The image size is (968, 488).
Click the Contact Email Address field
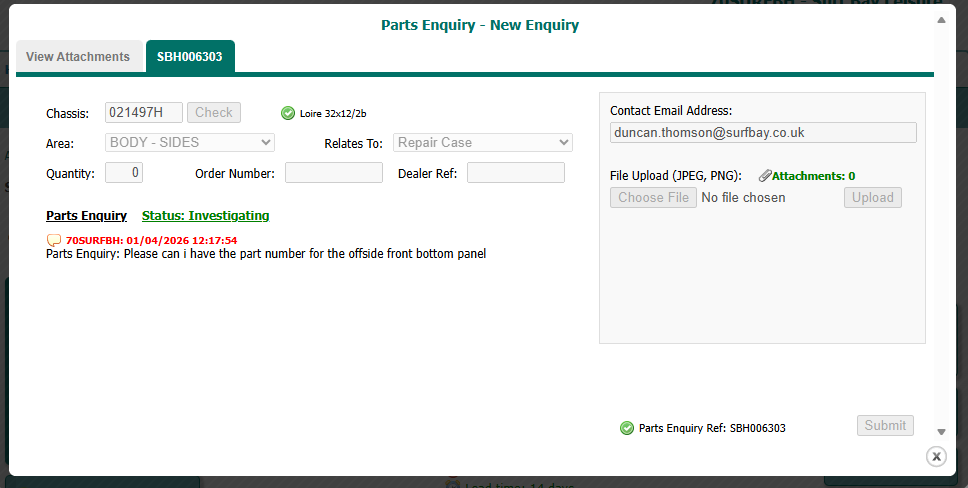tap(763, 133)
